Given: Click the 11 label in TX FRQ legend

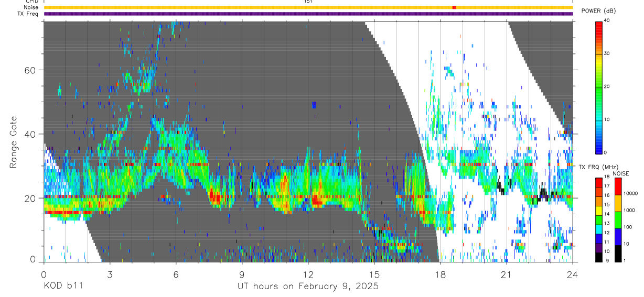Looking at the screenshot, I should tap(606, 242).
